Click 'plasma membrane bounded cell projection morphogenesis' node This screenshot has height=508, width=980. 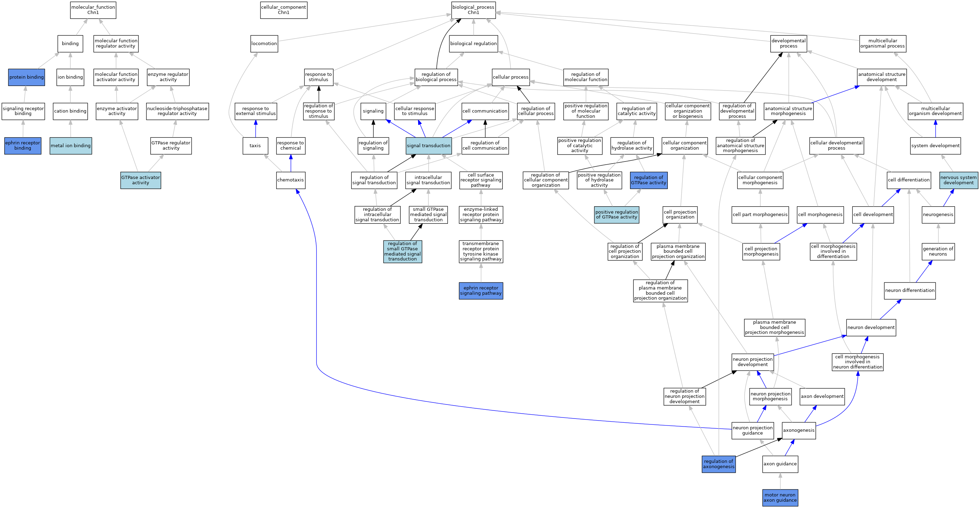[774, 328]
